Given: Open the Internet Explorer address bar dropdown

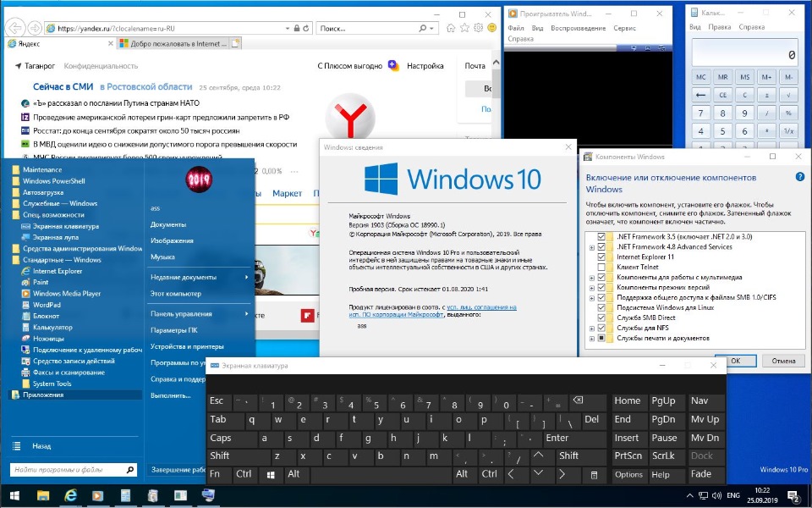Looking at the screenshot, I should click(x=288, y=28).
